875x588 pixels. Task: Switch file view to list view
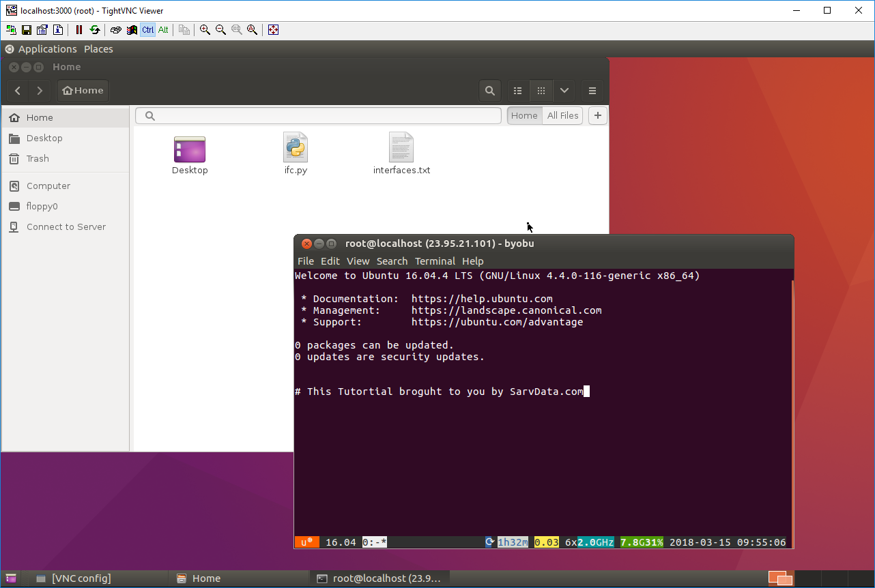[x=518, y=91]
